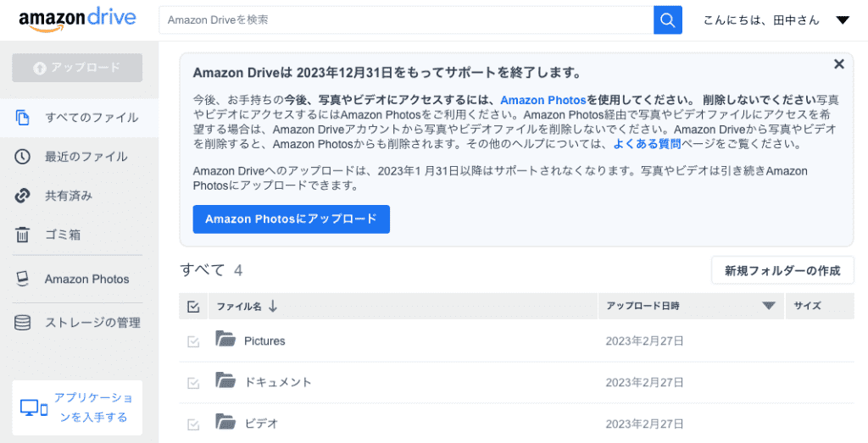Open the ビデオ folder name

(261, 424)
